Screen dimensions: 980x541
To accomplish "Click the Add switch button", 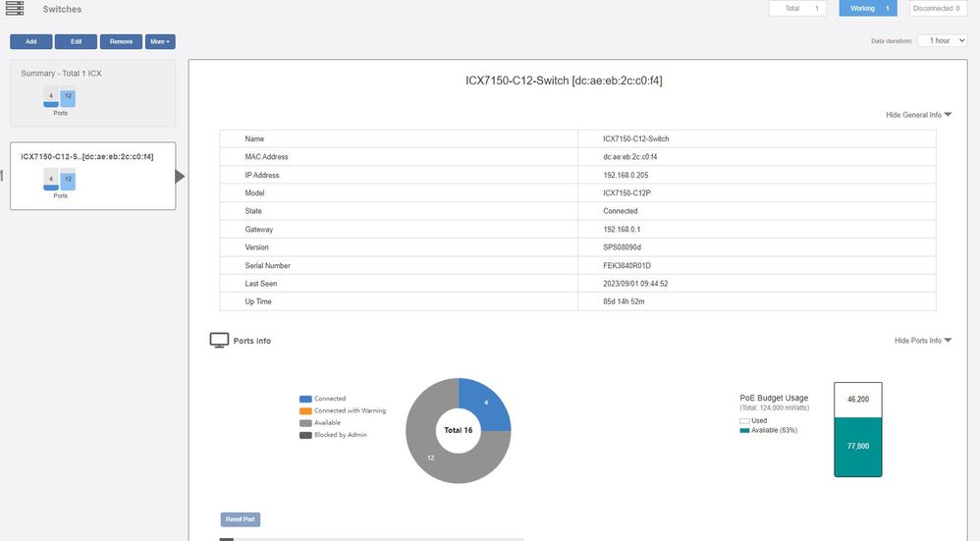I will (x=30, y=41).
